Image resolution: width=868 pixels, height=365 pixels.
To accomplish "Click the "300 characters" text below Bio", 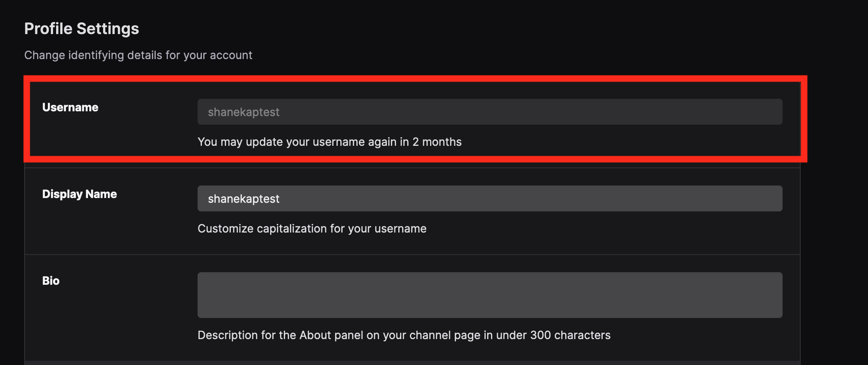I will [570, 335].
